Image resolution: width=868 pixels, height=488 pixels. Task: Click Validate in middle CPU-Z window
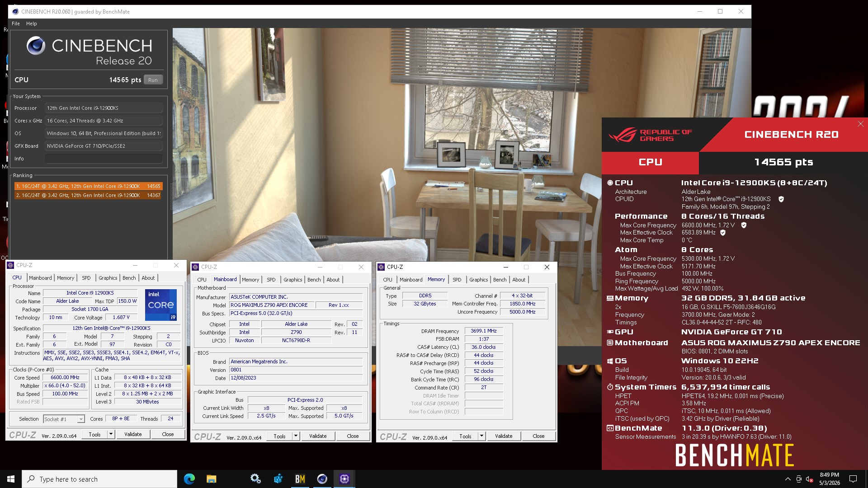tap(318, 436)
